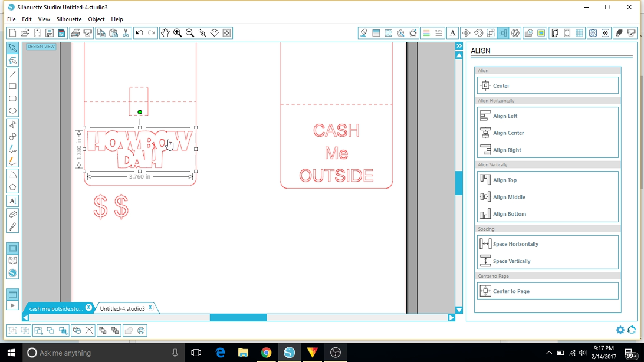Open the Fill Gradient window

pyautogui.click(x=376, y=33)
